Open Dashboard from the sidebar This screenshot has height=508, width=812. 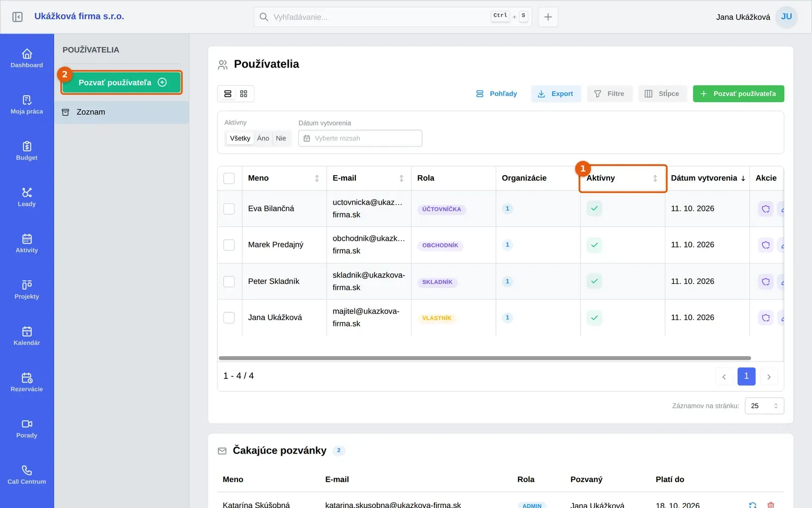coord(27,58)
